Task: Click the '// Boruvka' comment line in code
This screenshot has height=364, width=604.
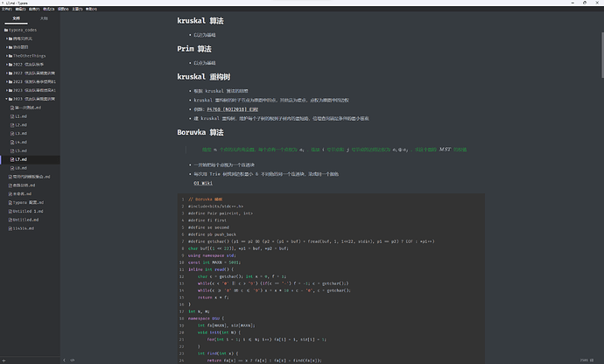Action: click(206, 199)
